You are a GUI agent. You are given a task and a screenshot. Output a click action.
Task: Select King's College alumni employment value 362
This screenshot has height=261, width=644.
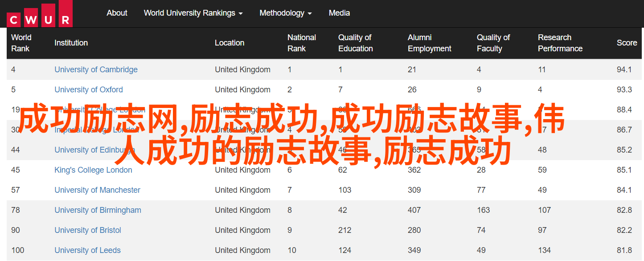click(414, 170)
